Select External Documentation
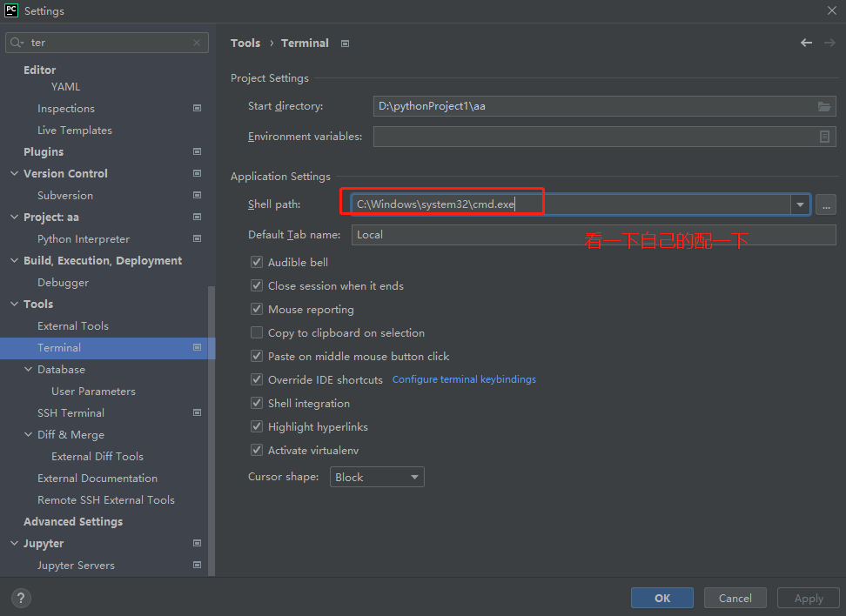 pos(97,478)
